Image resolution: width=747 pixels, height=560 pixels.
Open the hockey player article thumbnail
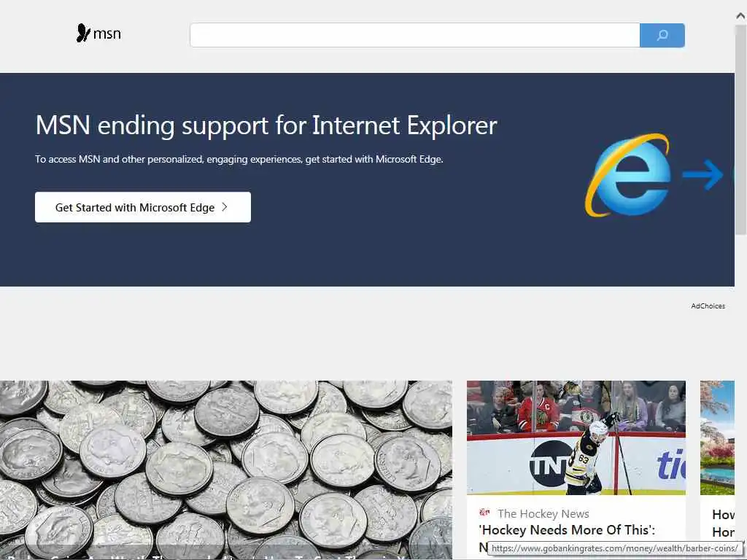click(576, 437)
